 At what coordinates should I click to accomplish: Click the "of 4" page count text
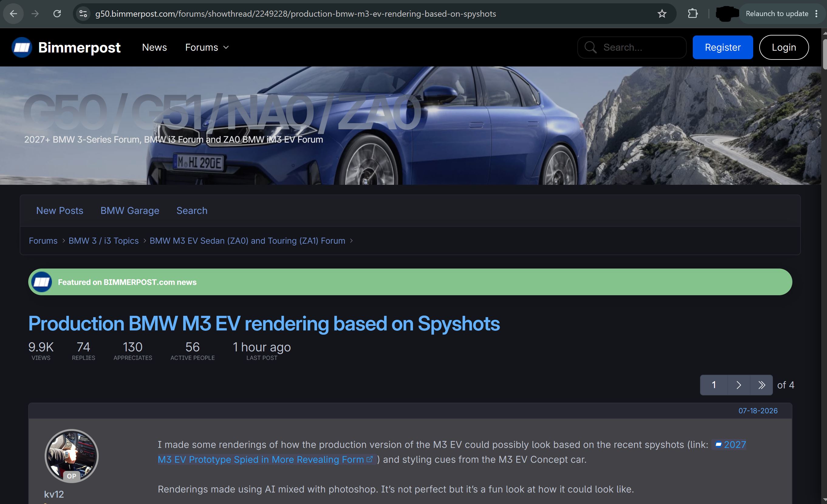click(786, 385)
